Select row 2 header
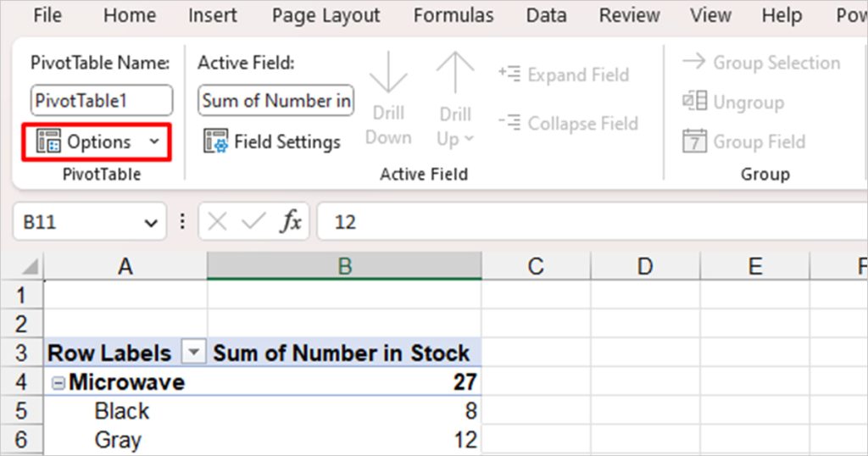 (21, 324)
